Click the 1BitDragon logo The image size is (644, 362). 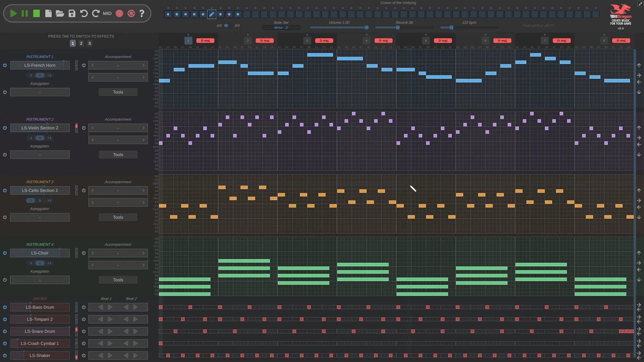(x=621, y=15)
